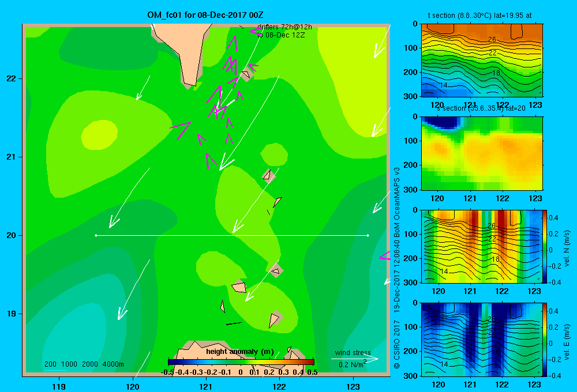Click the t section panel title

479,16
